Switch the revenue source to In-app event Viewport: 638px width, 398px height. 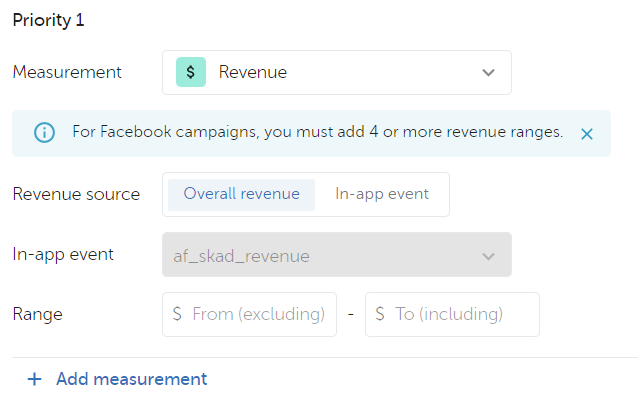pos(382,195)
